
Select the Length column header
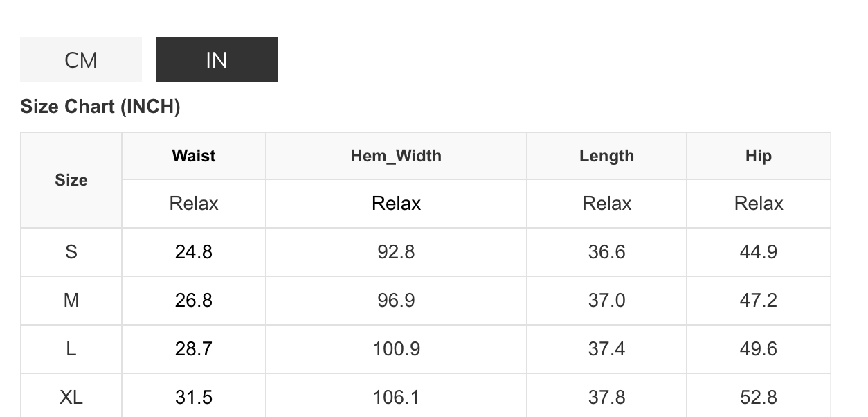point(606,156)
